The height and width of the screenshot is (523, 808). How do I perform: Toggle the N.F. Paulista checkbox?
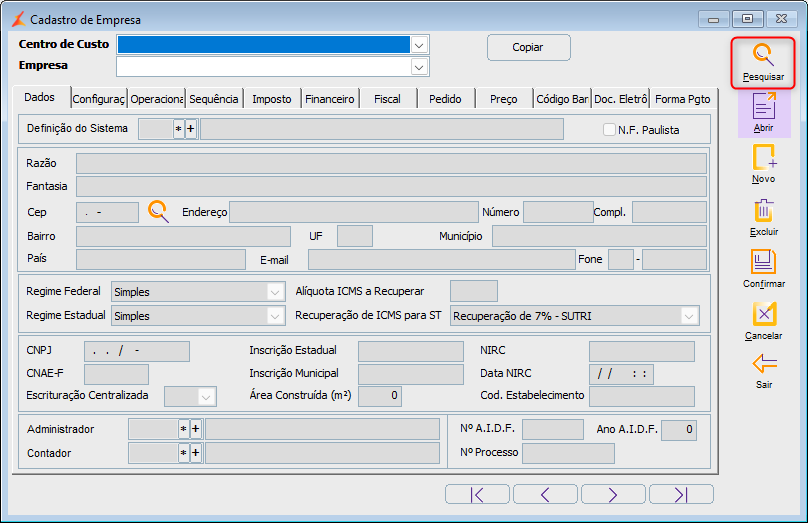(x=609, y=129)
